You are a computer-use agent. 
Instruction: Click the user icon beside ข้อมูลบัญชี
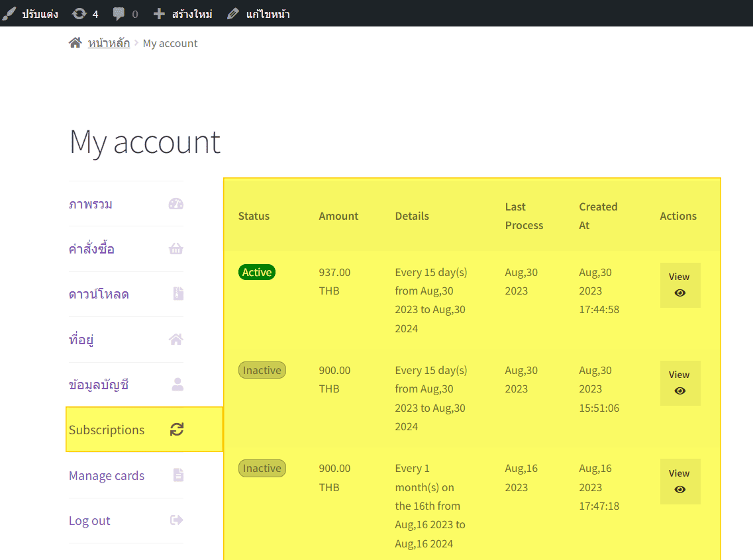[x=177, y=385]
